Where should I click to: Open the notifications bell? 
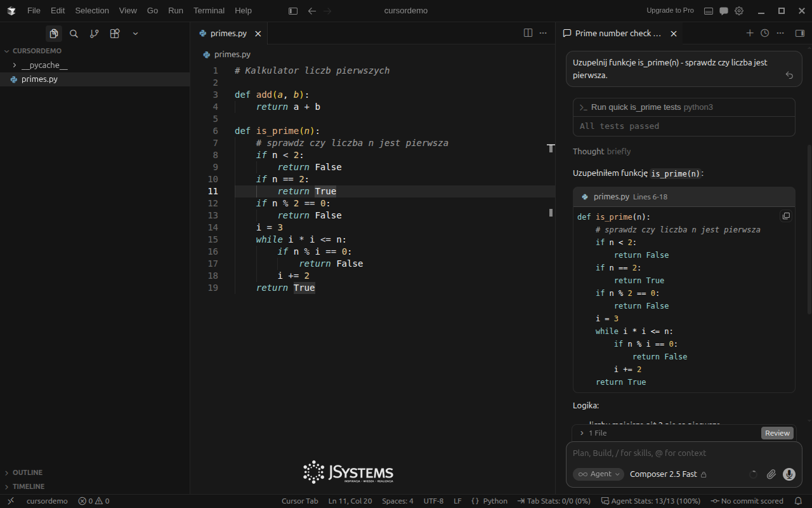(x=799, y=501)
